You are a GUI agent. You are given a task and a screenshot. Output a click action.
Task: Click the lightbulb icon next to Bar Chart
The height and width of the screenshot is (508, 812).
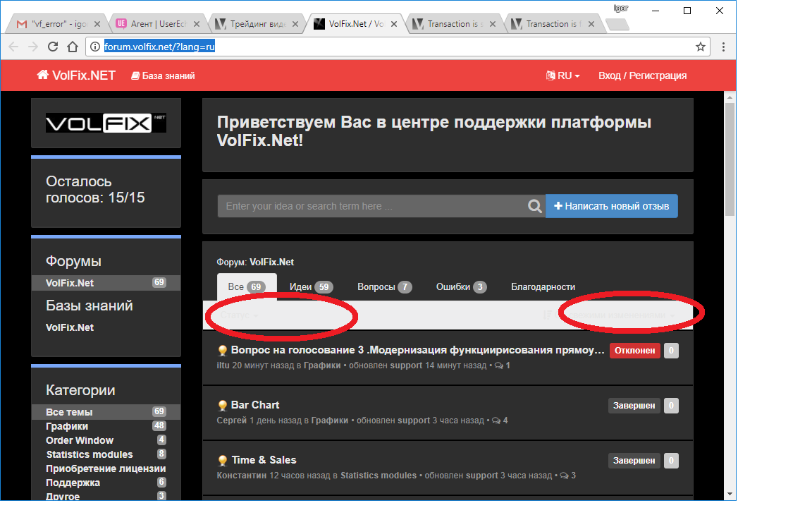pos(223,406)
